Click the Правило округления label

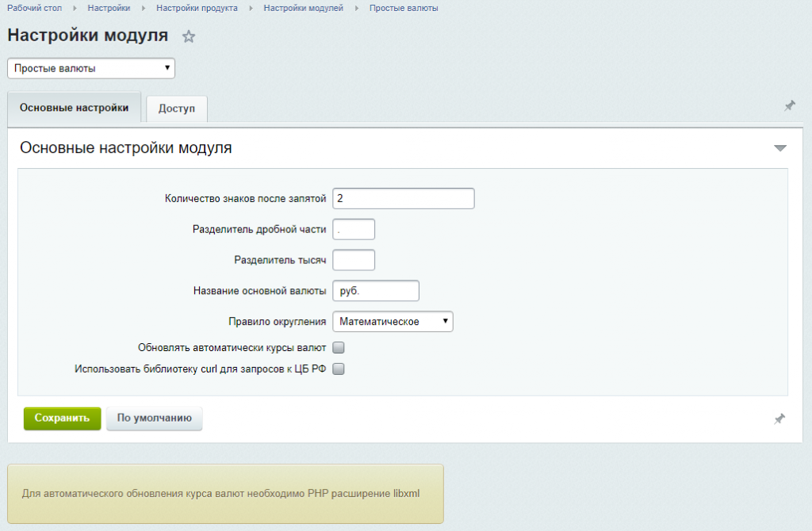pos(277,322)
